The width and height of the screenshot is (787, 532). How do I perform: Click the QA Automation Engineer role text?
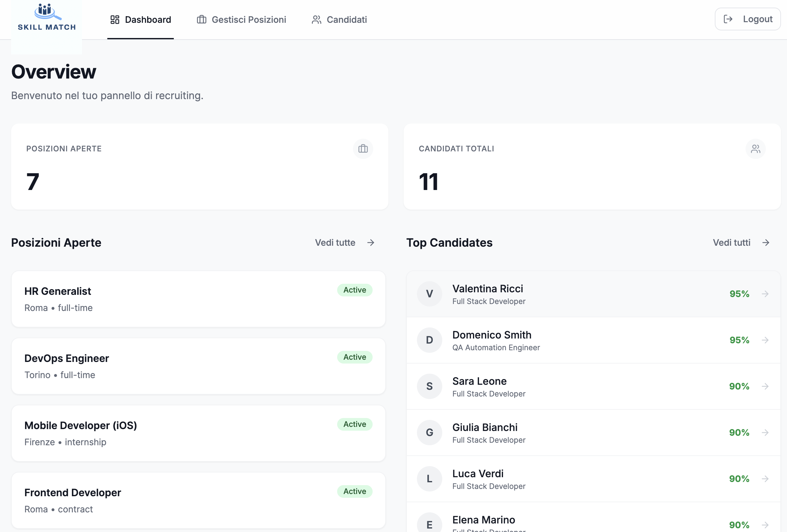coord(496,347)
